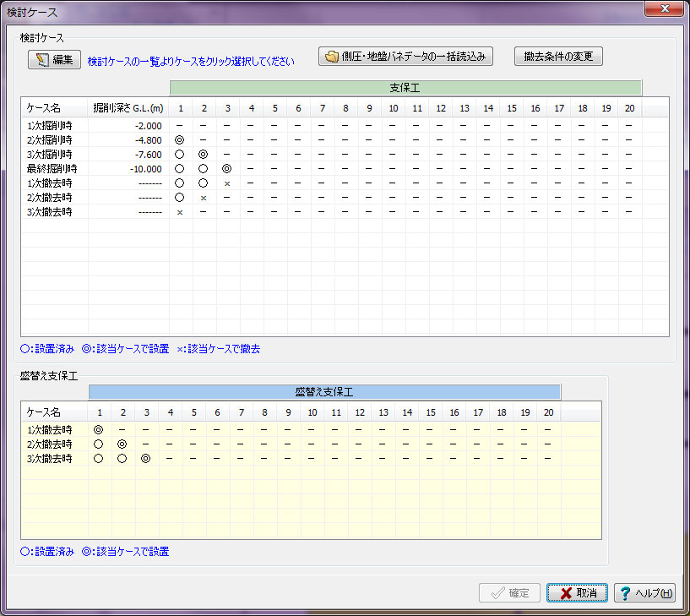Select the 3次掘削時 case row
This screenshot has width=690, height=616.
[x=345, y=155]
